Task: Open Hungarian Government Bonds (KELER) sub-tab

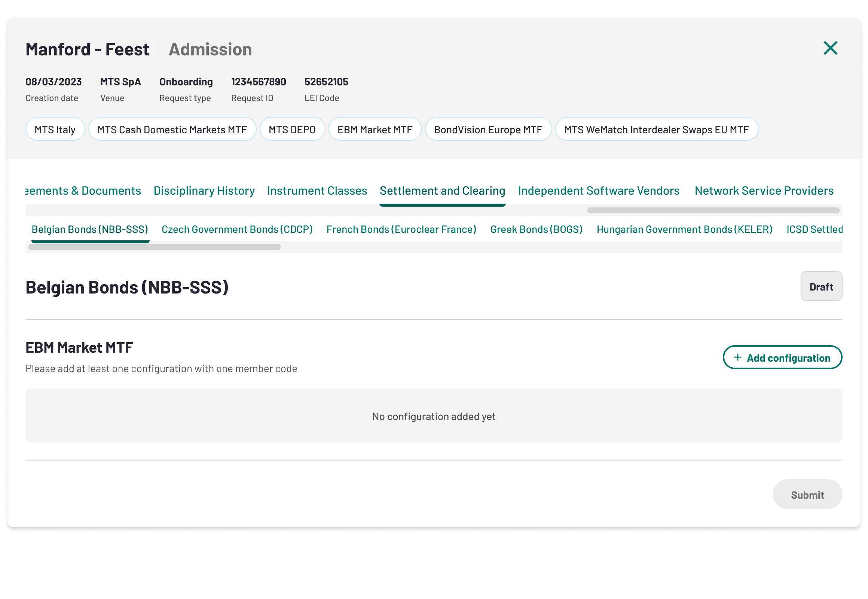Action: 685,229
